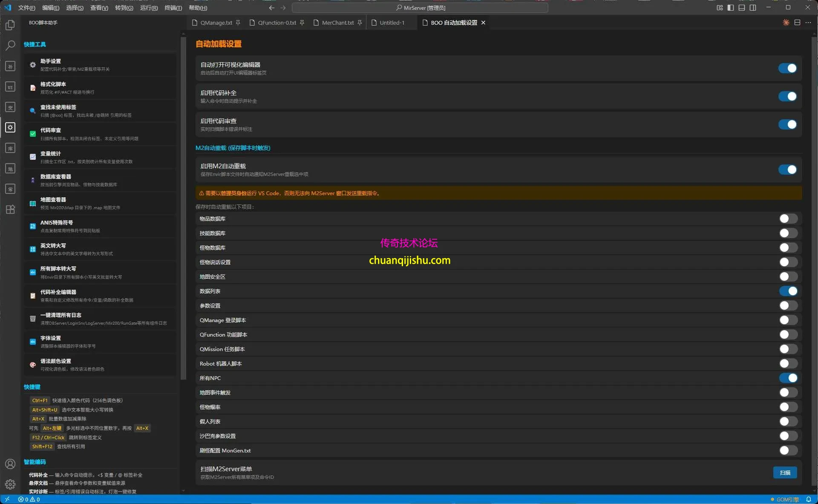This screenshot has height=504, width=818.
Task: Toggle 启用代码审查 switch
Action: coord(787,124)
